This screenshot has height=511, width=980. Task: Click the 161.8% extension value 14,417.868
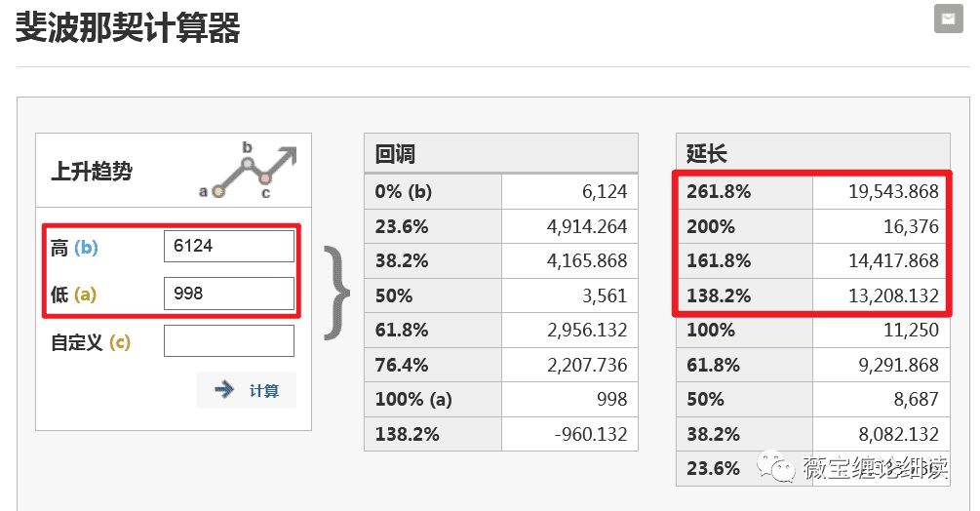(x=893, y=260)
